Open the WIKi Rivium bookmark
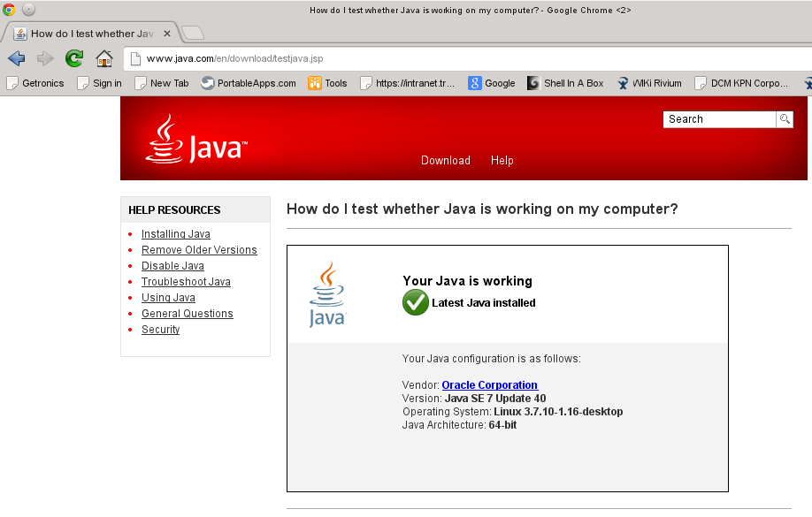 click(649, 83)
